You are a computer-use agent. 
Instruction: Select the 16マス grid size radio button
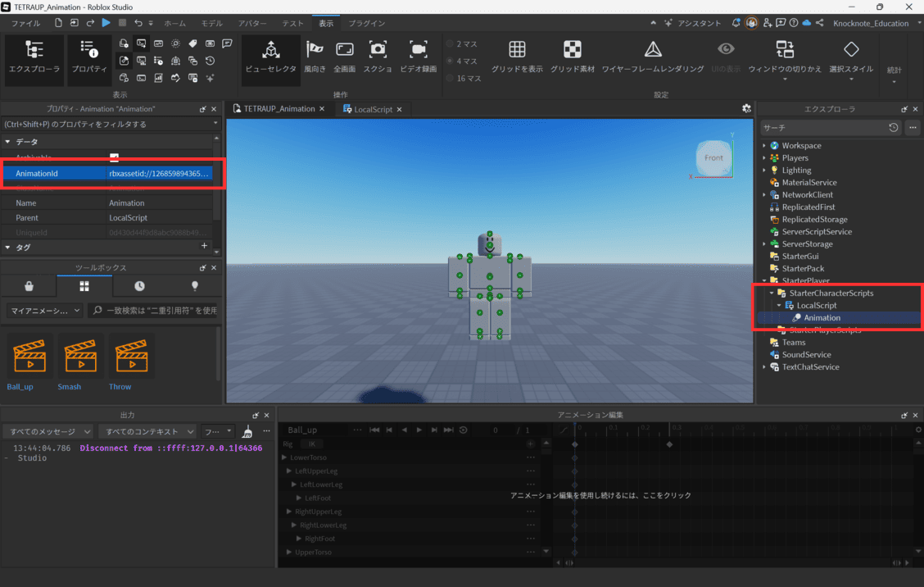point(451,78)
